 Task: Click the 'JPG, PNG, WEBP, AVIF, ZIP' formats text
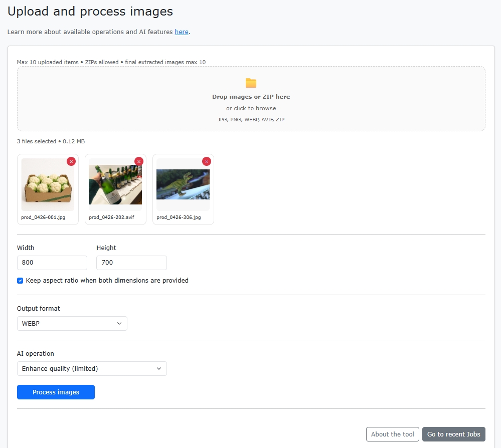[251, 119]
